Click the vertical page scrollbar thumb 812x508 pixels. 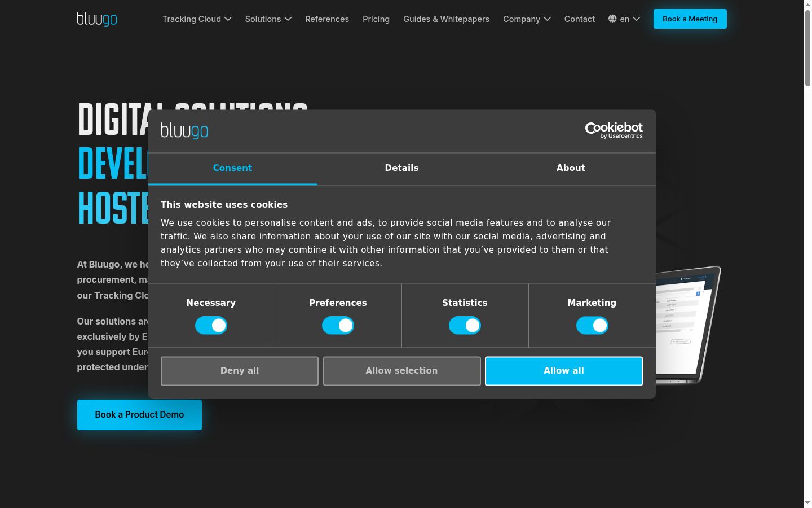tap(807, 47)
